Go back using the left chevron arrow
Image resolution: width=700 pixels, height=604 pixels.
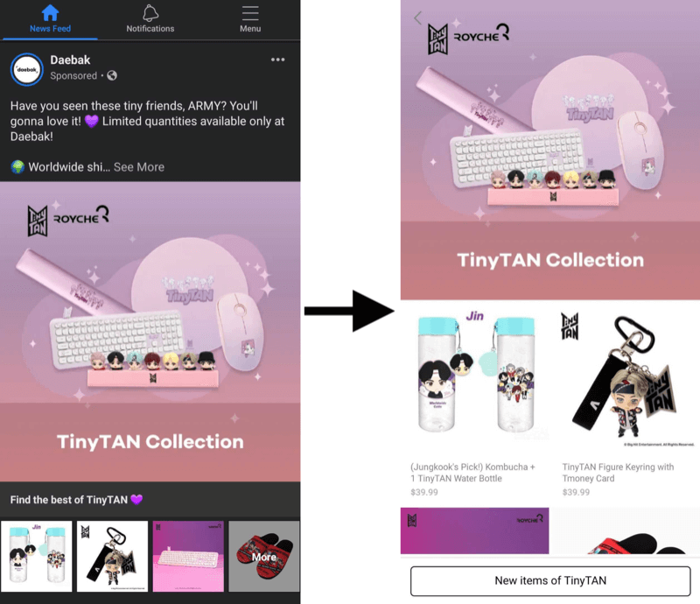coord(418,18)
